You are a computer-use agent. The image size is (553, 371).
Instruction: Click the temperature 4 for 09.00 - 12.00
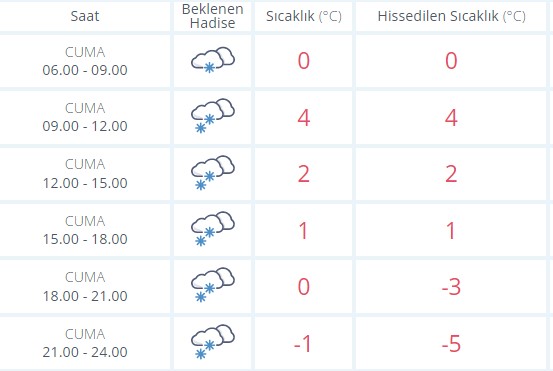(304, 118)
